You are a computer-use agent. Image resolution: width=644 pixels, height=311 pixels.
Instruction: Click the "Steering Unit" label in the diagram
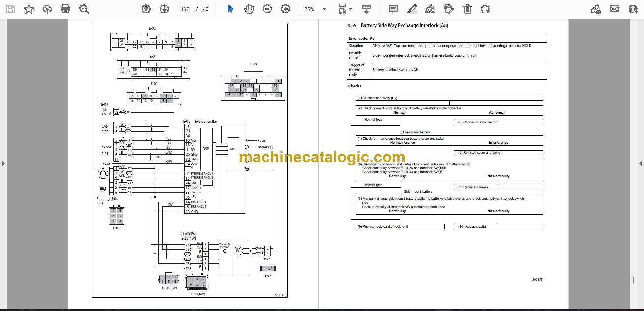[x=107, y=199]
